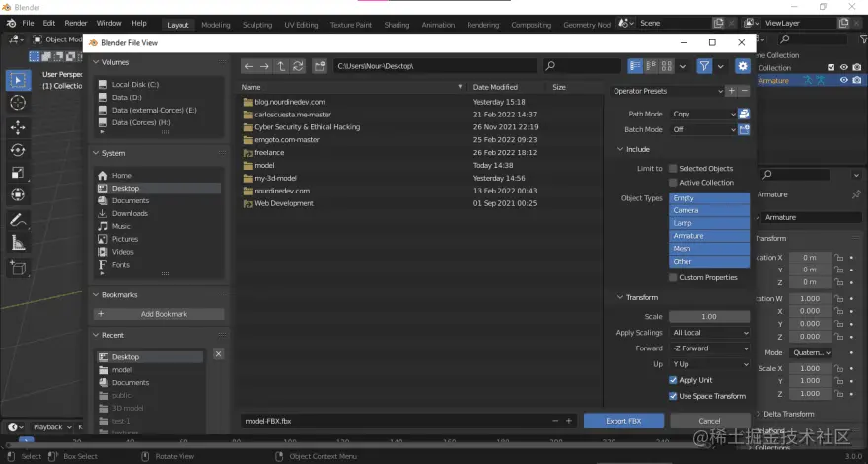
Task: Hide Armature in outliner with eye icon
Action: (x=844, y=80)
